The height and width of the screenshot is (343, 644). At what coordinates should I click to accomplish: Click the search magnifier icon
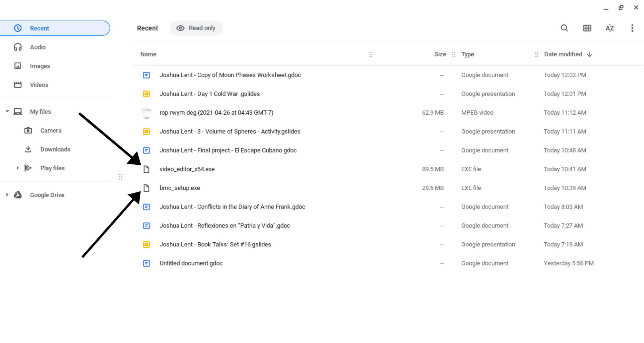point(564,28)
